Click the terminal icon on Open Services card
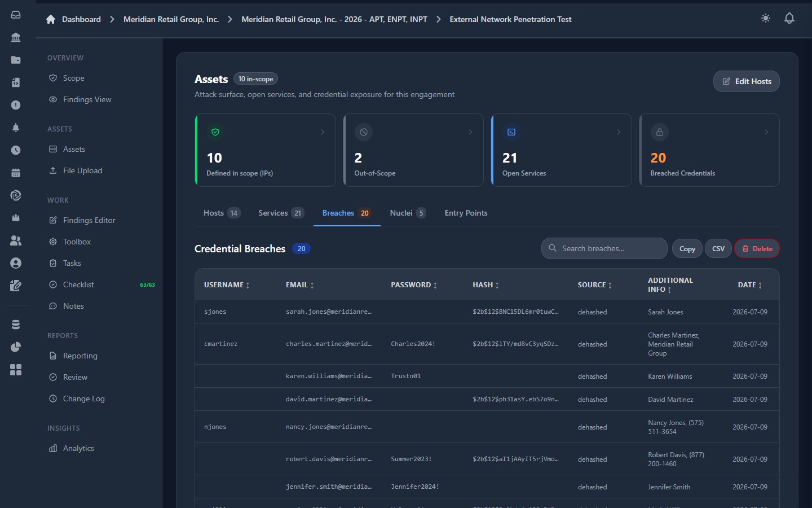 tap(511, 132)
